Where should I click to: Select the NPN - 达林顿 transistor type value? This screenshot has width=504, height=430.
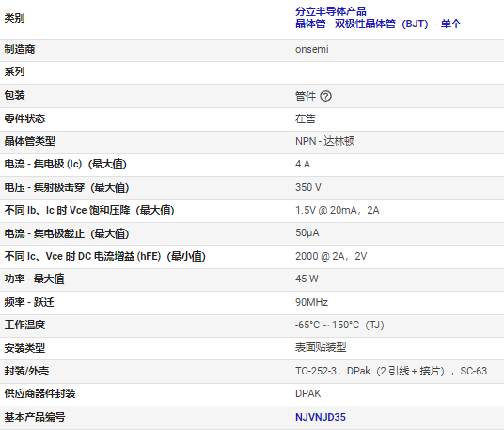pyautogui.click(x=325, y=141)
